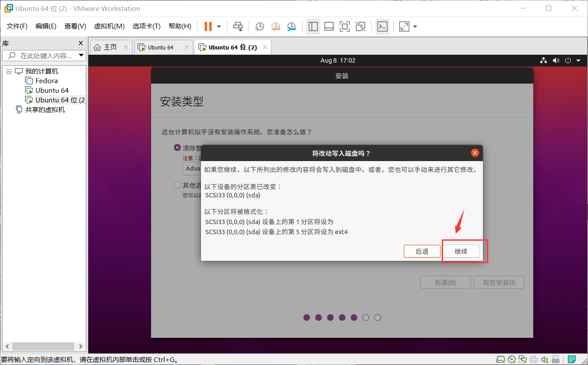Open the Ubuntu system menu arrow
This screenshot has width=588, height=365.
[578, 60]
